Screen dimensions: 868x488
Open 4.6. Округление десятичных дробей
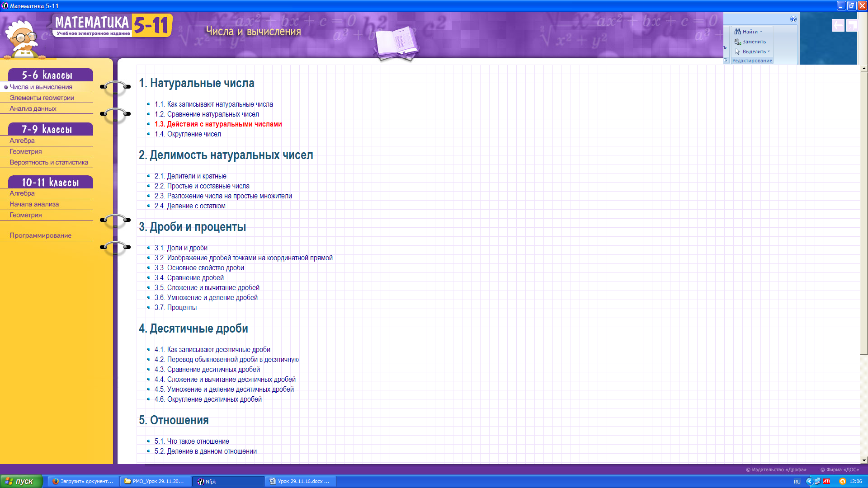(x=208, y=399)
